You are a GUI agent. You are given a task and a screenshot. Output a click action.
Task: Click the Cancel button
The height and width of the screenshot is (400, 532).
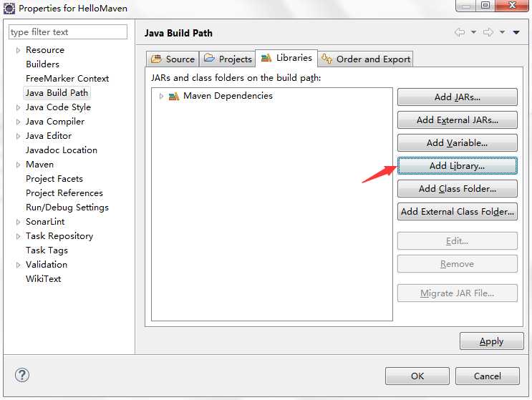coord(488,376)
